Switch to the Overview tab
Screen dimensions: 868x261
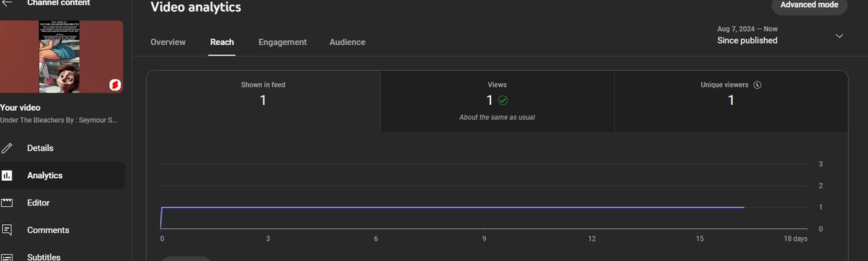pyautogui.click(x=168, y=42)
